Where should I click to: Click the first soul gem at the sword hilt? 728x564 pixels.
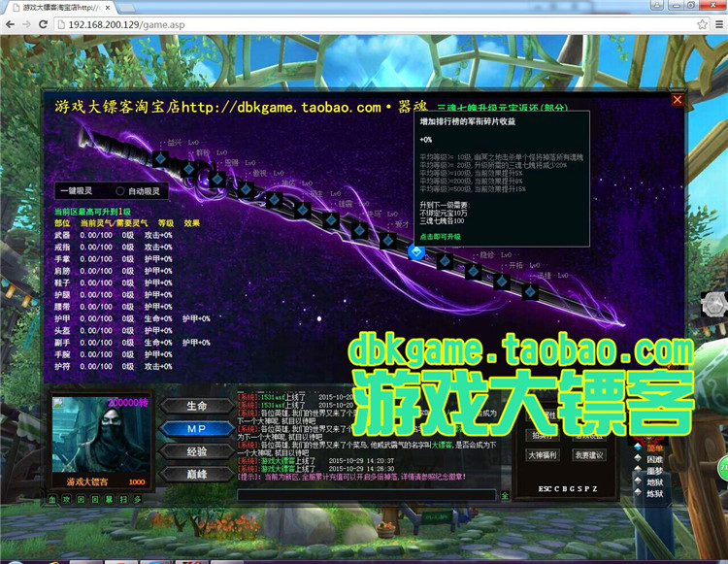160,159
